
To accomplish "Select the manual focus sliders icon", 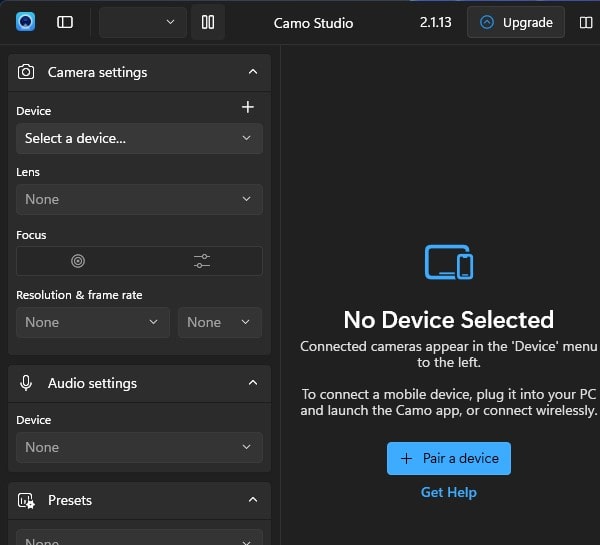I will coord(202,261).
